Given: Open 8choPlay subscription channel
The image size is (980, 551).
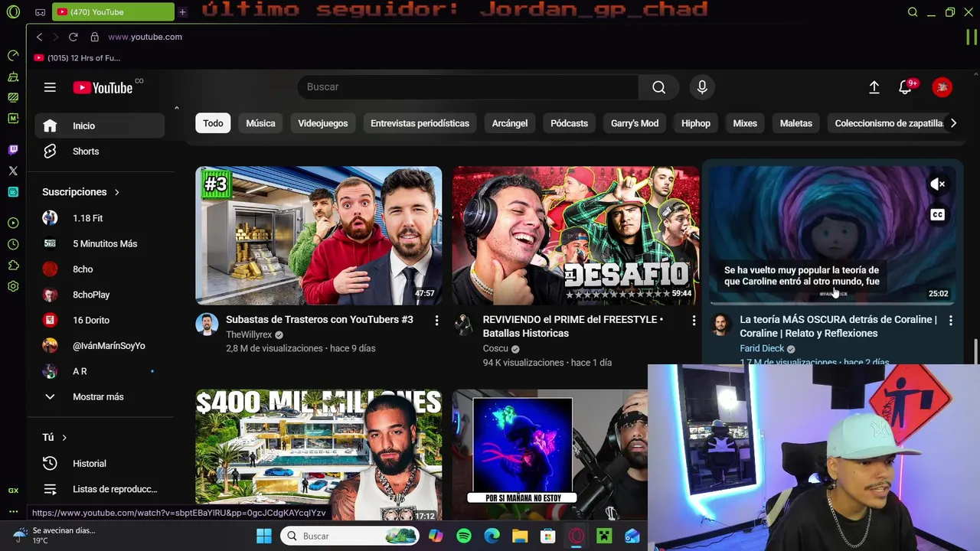Looking at the screenshot, I should tap(100, 295).
